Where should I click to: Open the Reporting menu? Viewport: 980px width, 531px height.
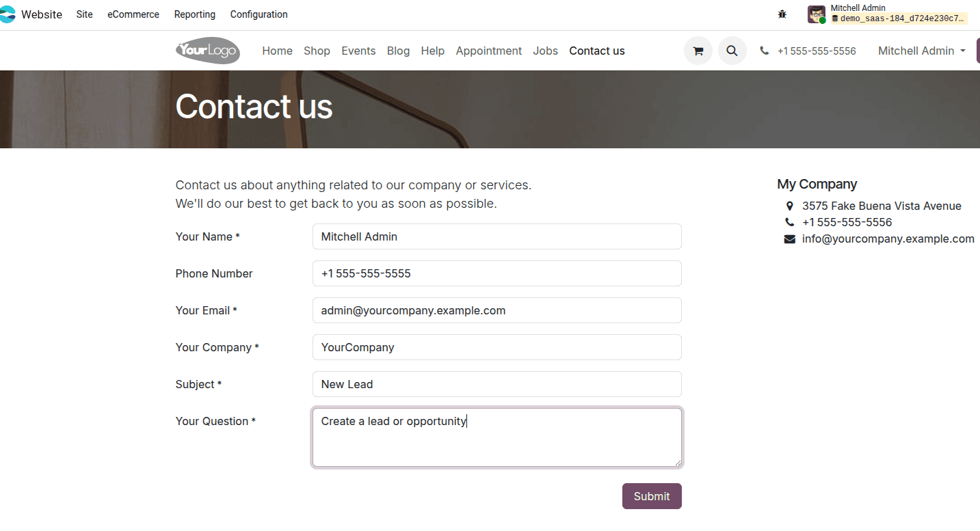click(x=195, y=14)
